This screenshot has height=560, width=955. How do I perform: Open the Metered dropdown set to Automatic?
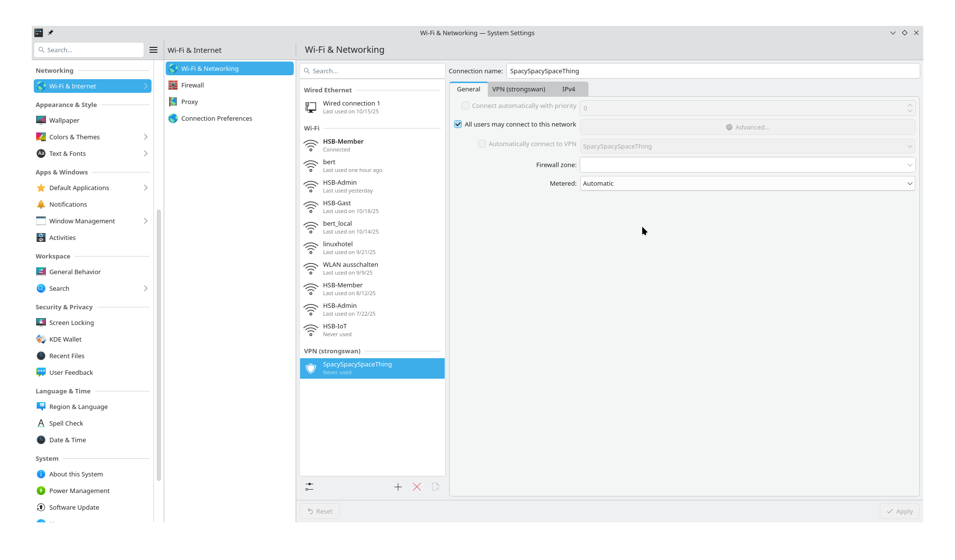[747, 183]
